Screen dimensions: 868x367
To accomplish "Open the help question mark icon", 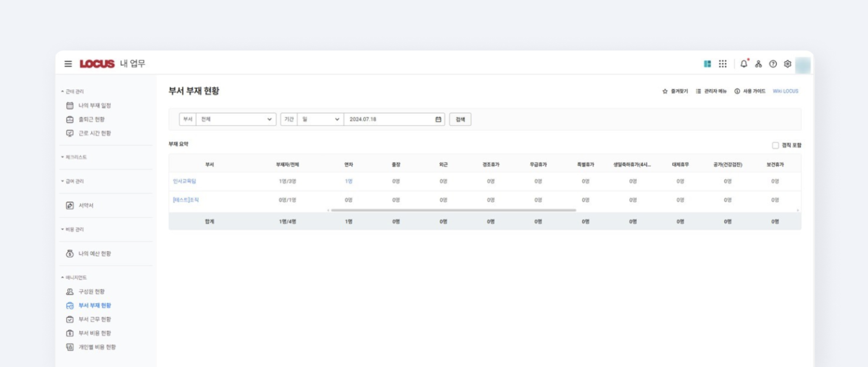I will pos(773,64).
